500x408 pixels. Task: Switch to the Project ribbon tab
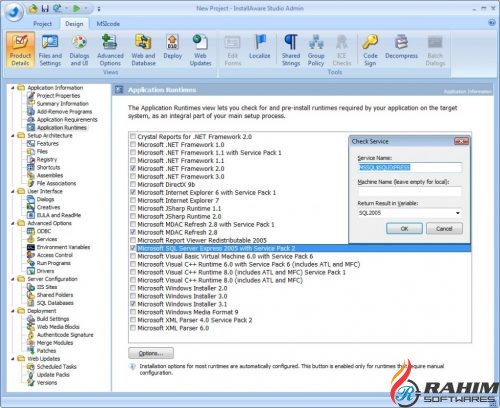click(x=42, y=24)
